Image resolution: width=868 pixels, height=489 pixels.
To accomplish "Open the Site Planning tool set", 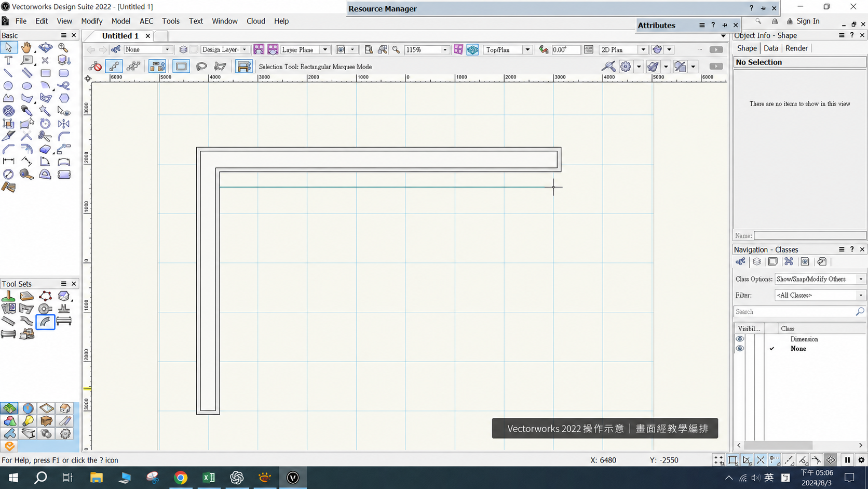I will click(9, 408).
